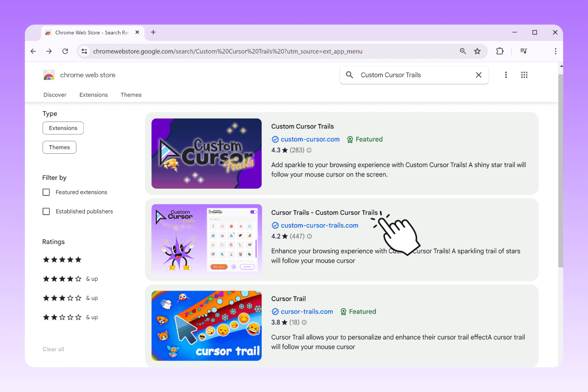Click the zoom magnifier icon in address bar
Screen dimensions: 588x392
pyautogui.click(x=463, y=51)
